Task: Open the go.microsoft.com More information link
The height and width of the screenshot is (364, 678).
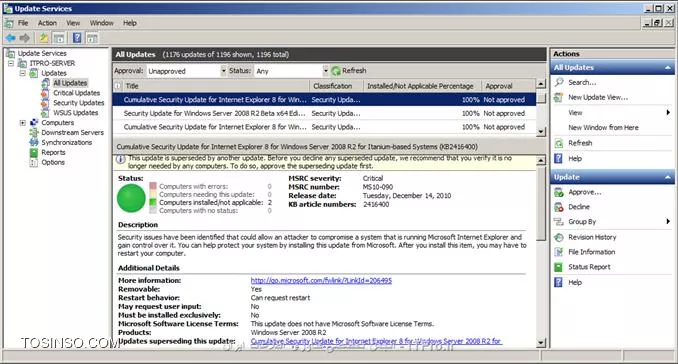Action: point(321,281)
